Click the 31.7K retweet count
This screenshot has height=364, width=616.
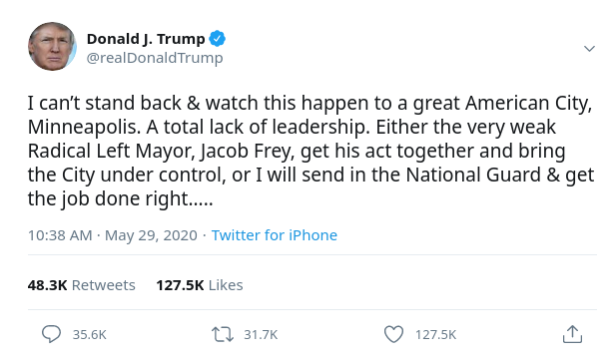[x=261, y=335]
